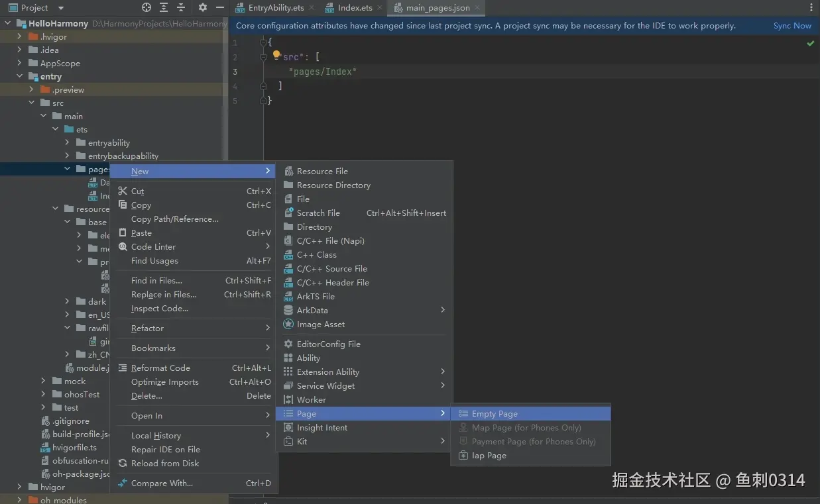Click the green inspection checkmark icon

pos(810,43)
